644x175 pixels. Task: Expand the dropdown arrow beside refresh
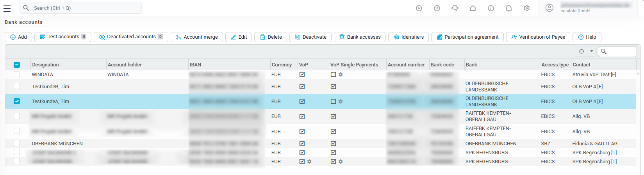pos(592,52)
